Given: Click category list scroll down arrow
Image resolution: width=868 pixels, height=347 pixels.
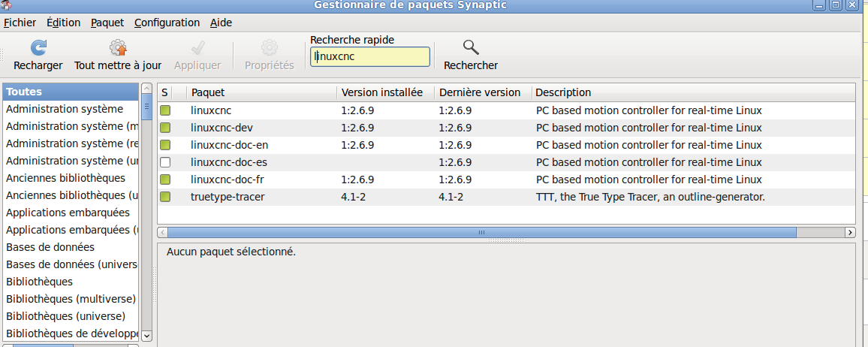Looking at the screenshot, I should pos(146,336).
